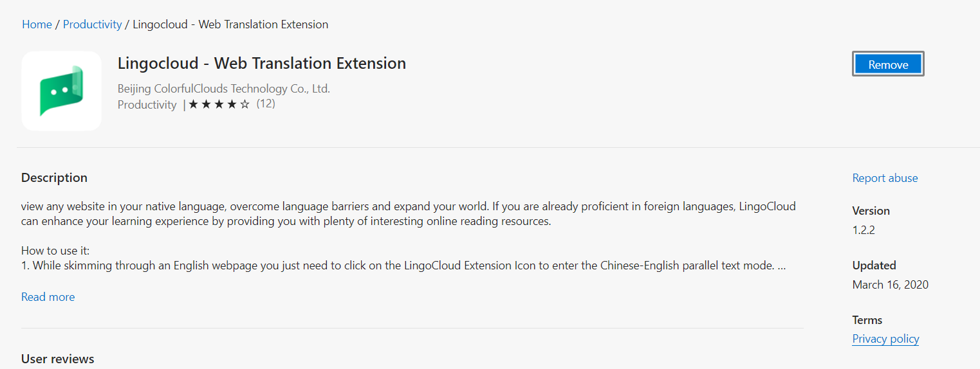Click the second rating star

pyautogui.click(x=207, y=104)
